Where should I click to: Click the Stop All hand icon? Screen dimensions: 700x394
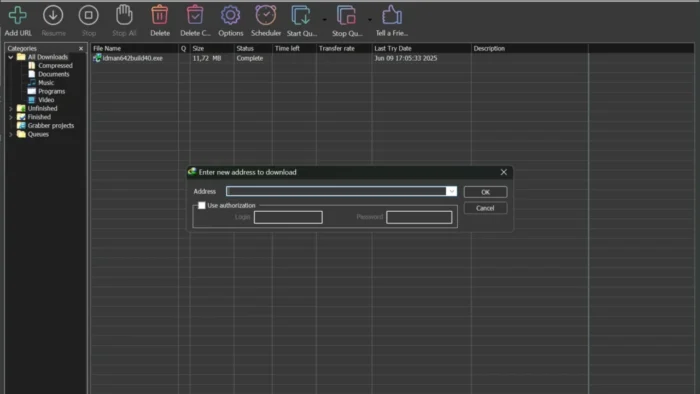pos(124,15)
